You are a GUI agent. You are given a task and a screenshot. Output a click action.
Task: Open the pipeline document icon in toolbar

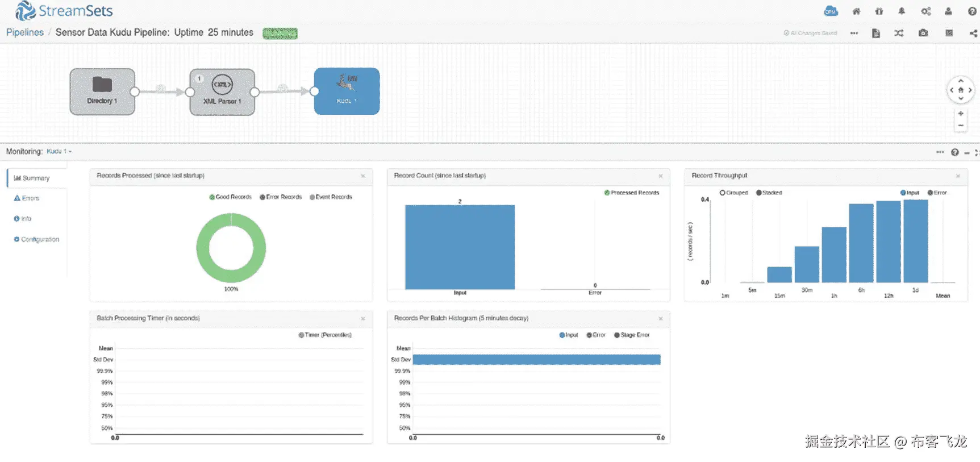[x=875, y=33]
